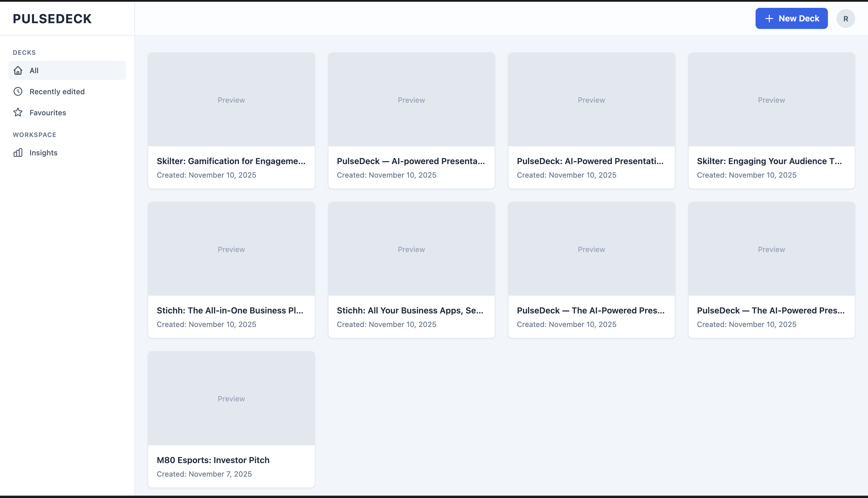Open PulseDeck: AI-Powered Presentati... deck preview
This screenshot has height=498, width=868.
coord(591,100)
